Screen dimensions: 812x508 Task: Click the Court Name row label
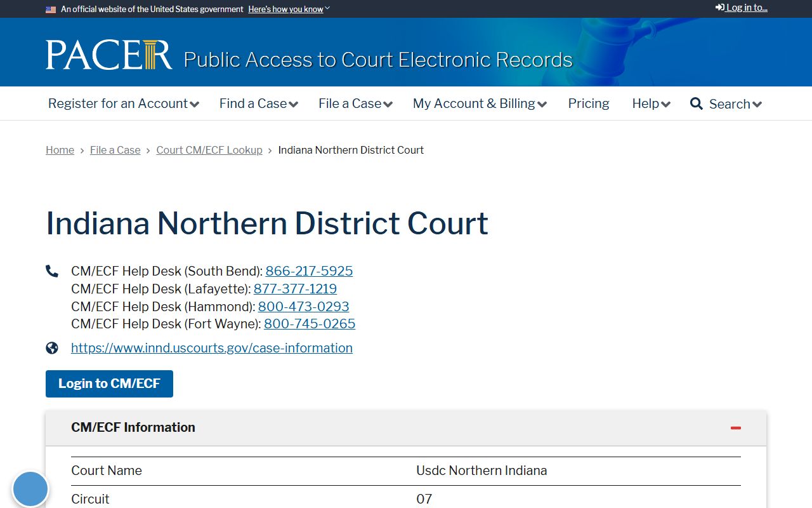click(x=107, y=471)
